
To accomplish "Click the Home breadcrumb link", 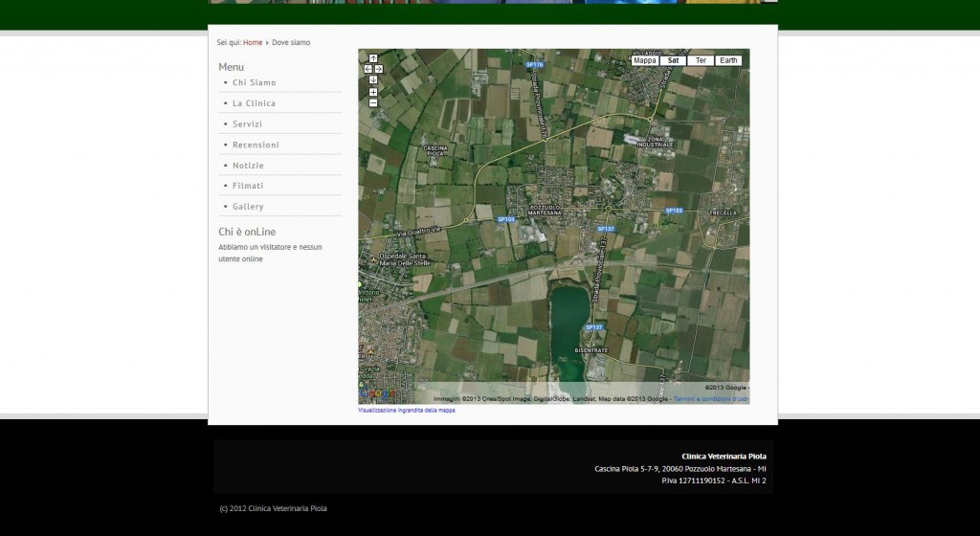I will pyautogui.click(x=253, y=42).
